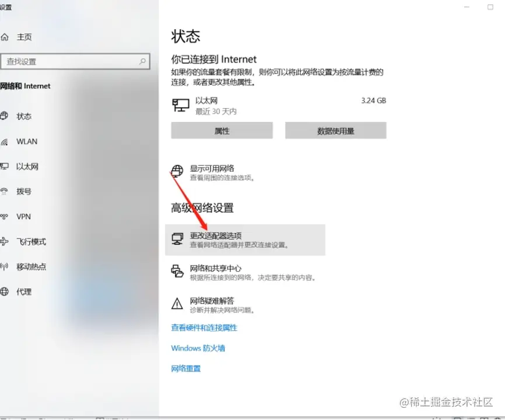The height and width of the screenshot is (420, 505).
Task: Click the Ethernet monitor icon beside 以太网 3.24 GB
Action: (x=180, y=105)
